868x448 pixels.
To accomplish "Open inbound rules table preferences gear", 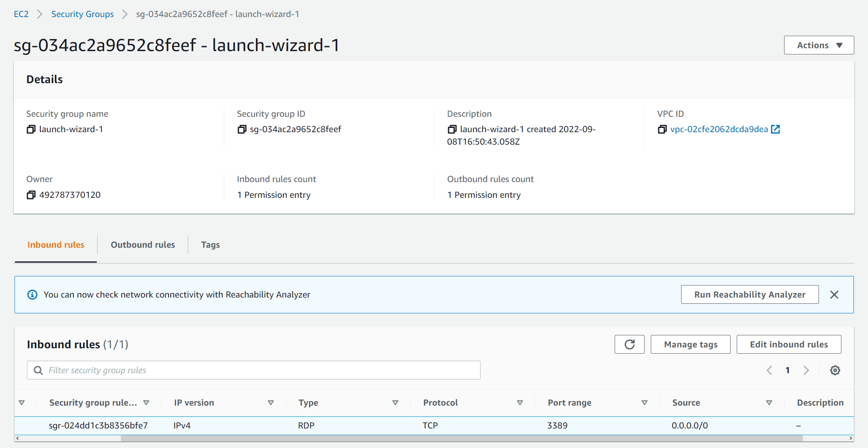I will (x=835, y=370).
